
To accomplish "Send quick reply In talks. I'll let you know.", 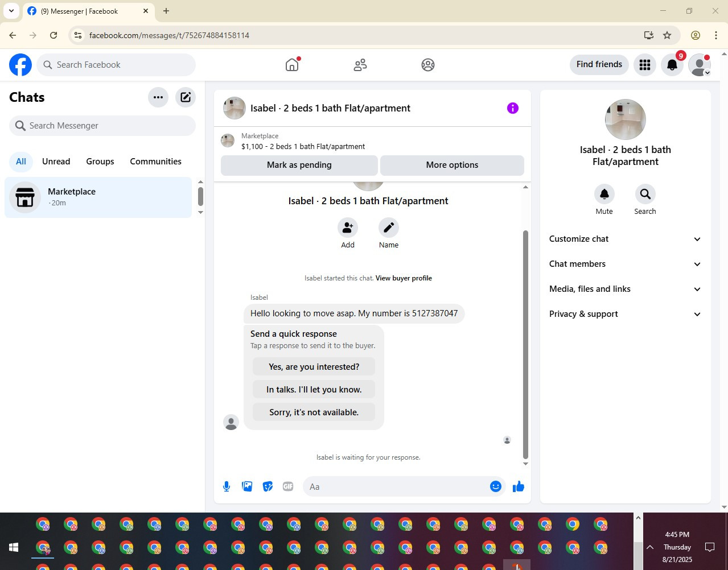I will click(x=314, y=390).
